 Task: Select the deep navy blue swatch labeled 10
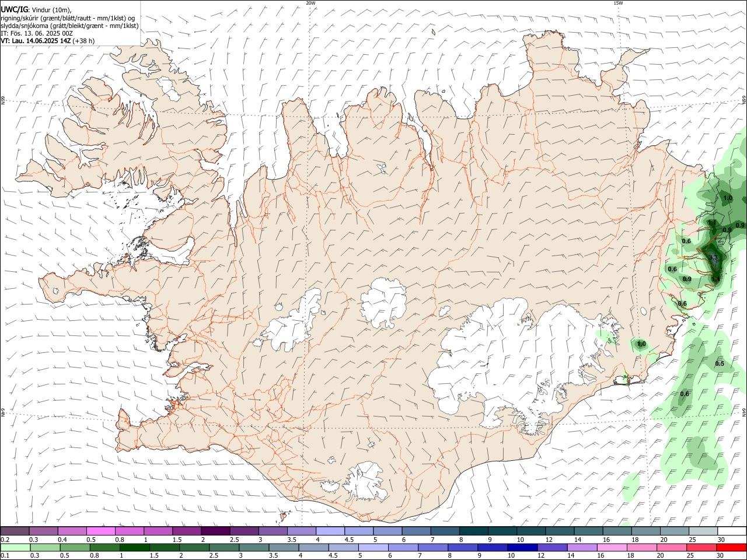(522, 547)
